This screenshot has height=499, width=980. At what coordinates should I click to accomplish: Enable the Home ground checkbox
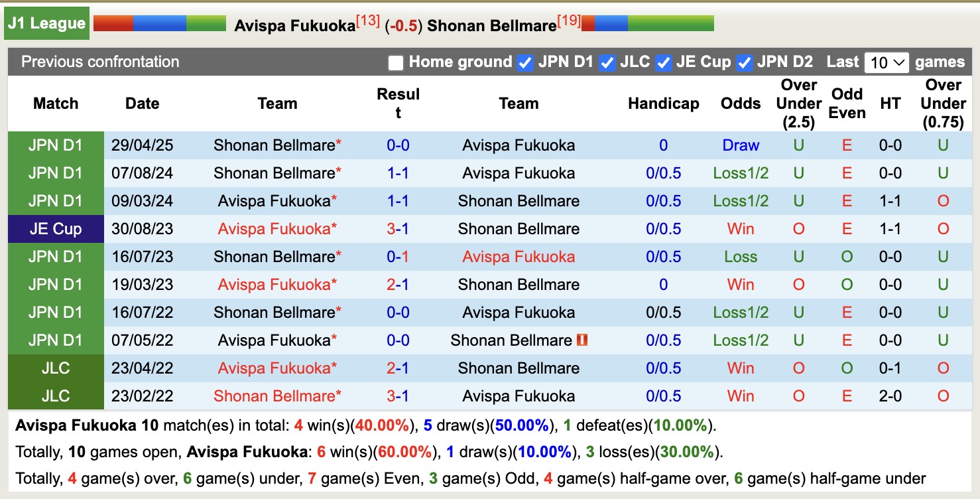coord(396,62)
